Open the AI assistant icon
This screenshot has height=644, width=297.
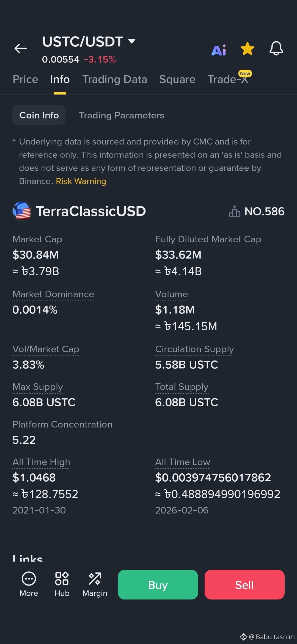pos(219,50)
